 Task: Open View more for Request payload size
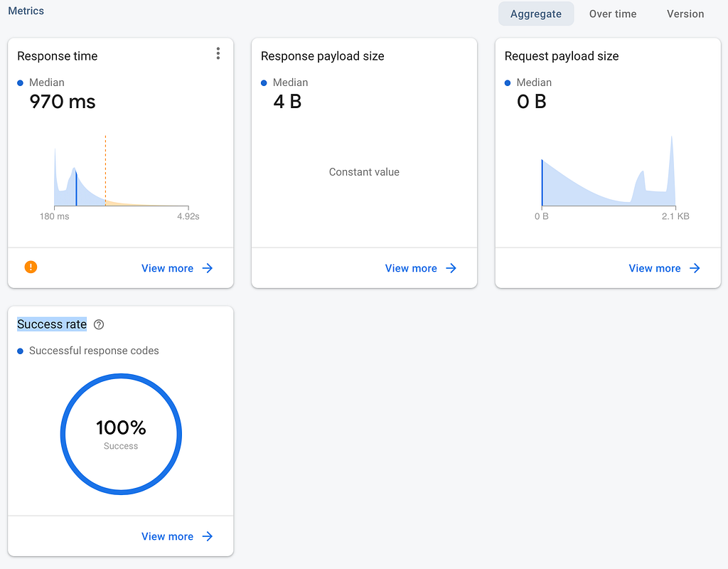click(x=655, y=268)
